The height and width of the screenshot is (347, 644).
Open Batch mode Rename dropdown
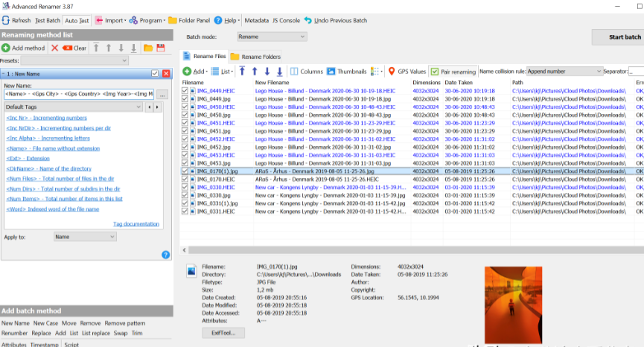pos(272,36)
